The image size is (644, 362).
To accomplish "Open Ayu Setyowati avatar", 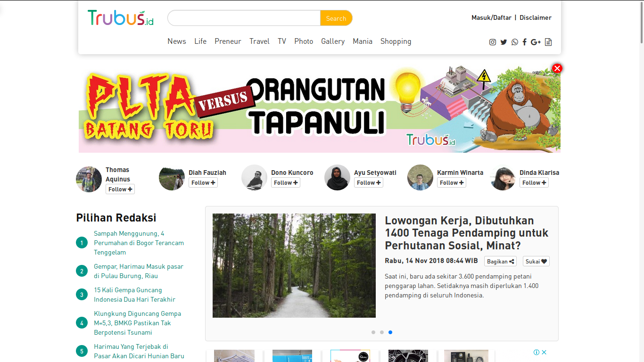I will pos(337,178).
